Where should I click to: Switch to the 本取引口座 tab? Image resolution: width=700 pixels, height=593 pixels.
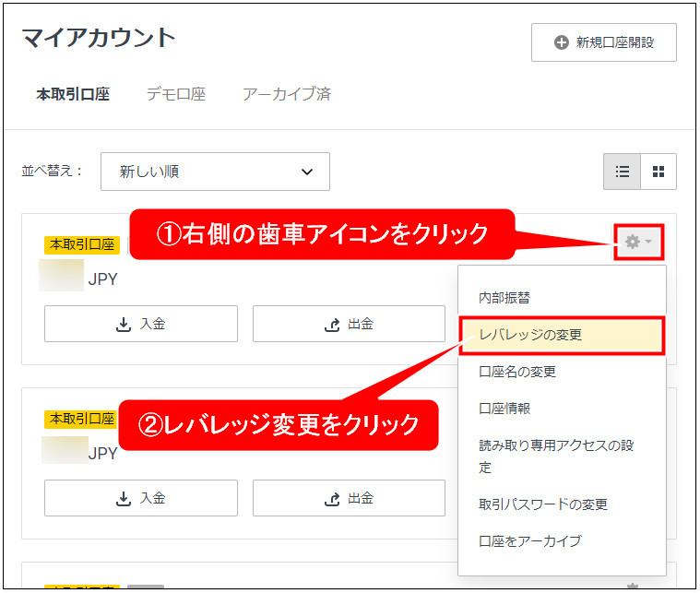[73, 94]
